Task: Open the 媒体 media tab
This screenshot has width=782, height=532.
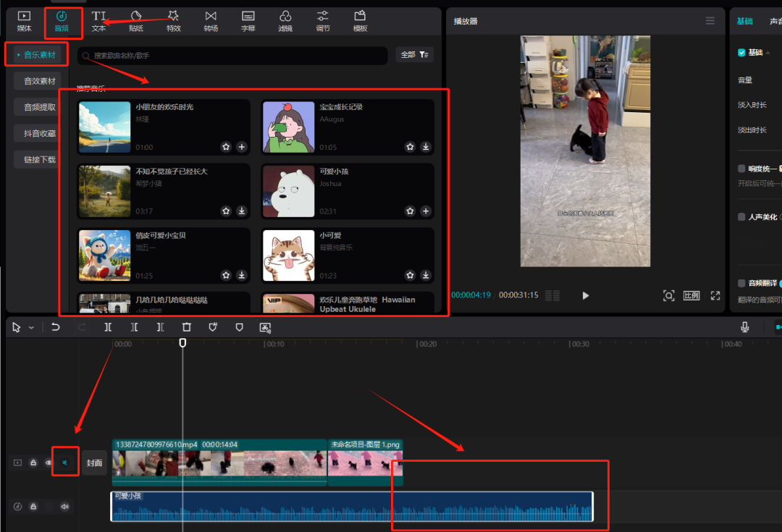Action: (24, 22)
